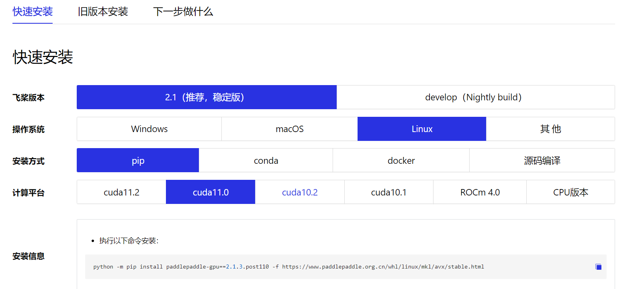Select develop (Nightly build) version
644x289 pixels.
[x=476, y=97]
